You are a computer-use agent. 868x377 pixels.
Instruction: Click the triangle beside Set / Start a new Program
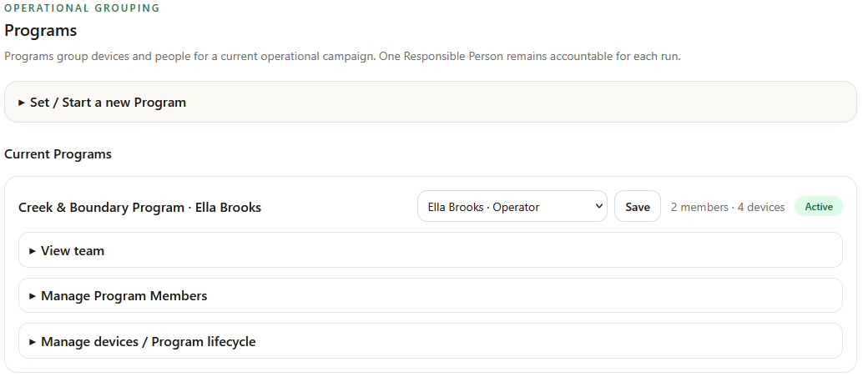coord(22,103)
